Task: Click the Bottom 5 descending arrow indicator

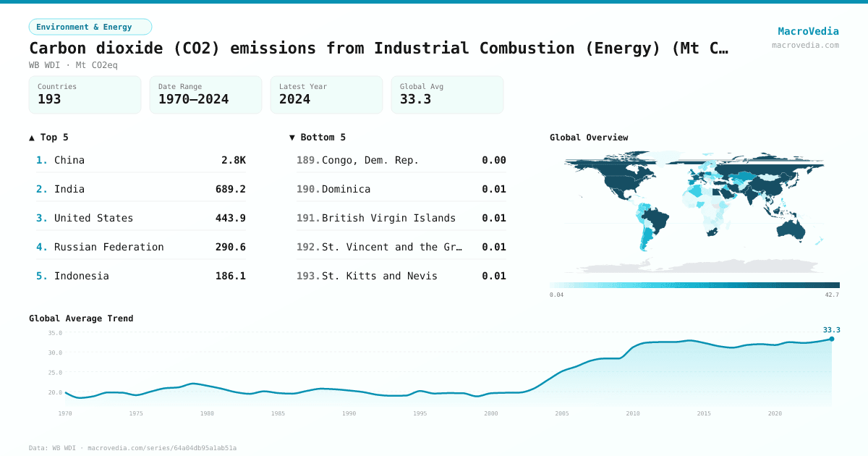Action: pyautogui.click(x=292, y=137)
